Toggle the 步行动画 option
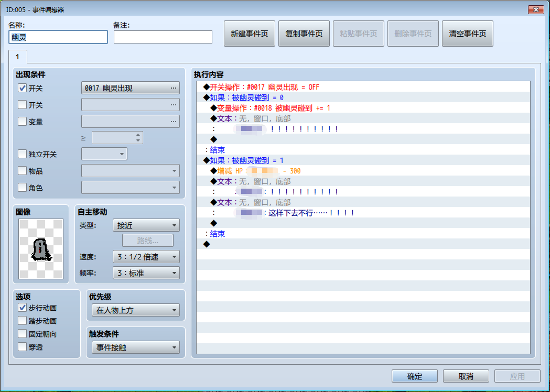The image size is (550, 392). (22, 308)
